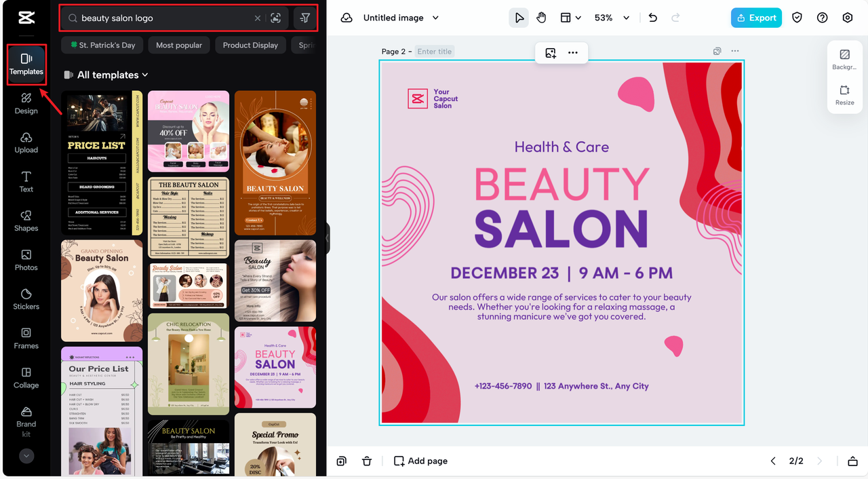Viewport: 868px width, 479px height.
Task: Open the Untitled image title dropdown
Action: [x=401, y=18]
